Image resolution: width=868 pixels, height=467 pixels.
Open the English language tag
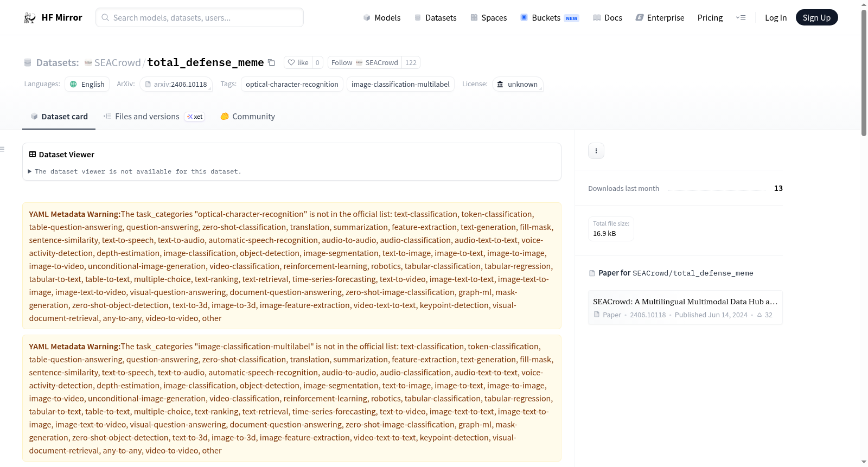(87, 84)
